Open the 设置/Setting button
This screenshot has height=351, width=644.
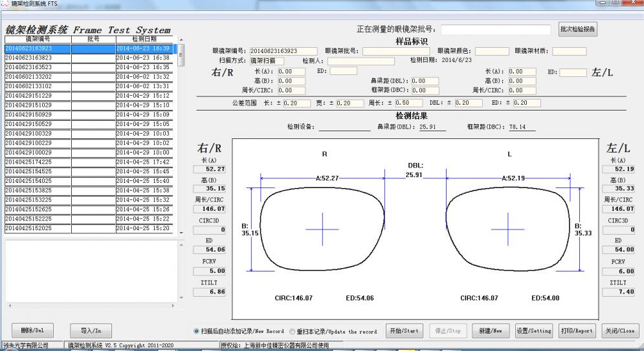point(534,330)
